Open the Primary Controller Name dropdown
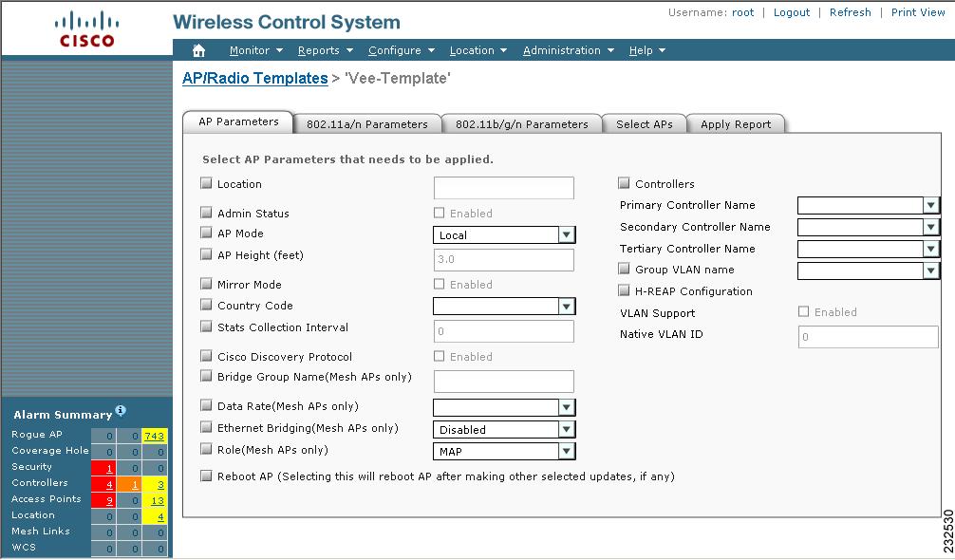 click(868, 205)
